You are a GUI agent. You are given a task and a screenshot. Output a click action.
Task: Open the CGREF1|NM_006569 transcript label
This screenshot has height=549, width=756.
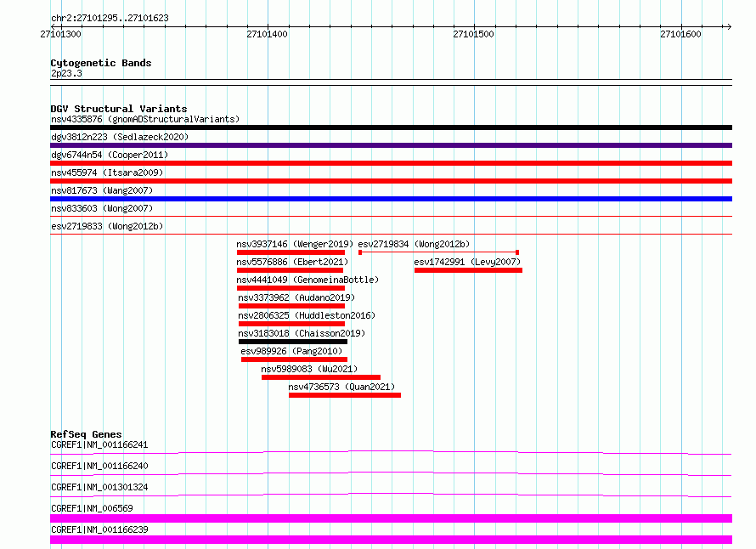(92, 508)
